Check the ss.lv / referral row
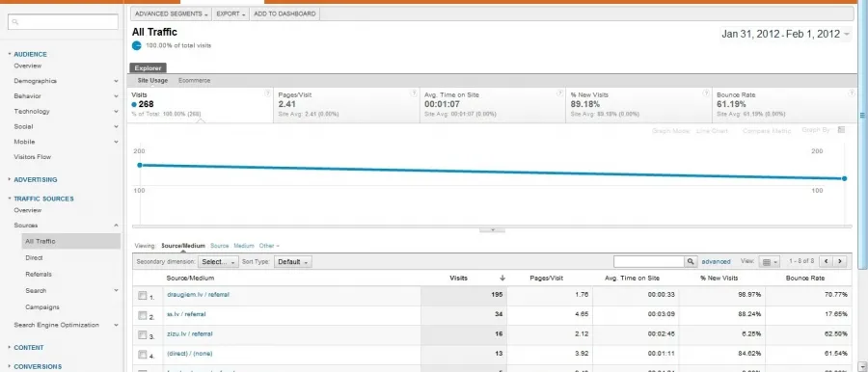Image resolution: width=868 pixels, height=372 pixels. point(143,315)
